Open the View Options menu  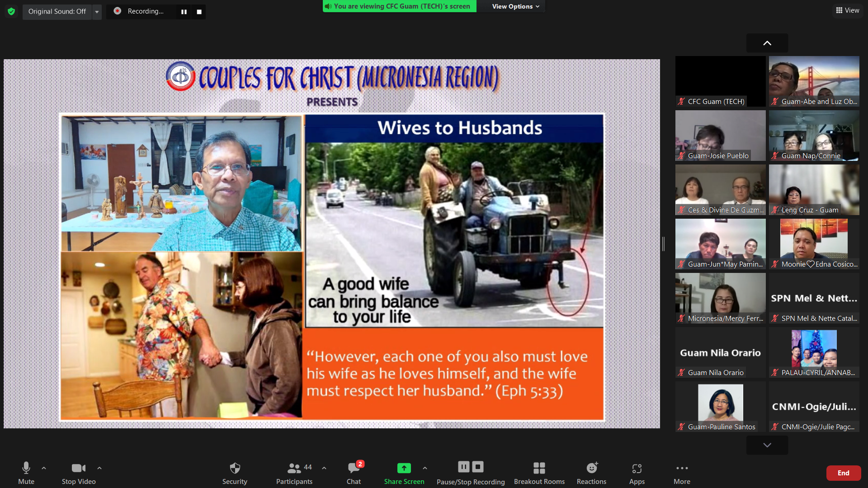tap(515, 6)
